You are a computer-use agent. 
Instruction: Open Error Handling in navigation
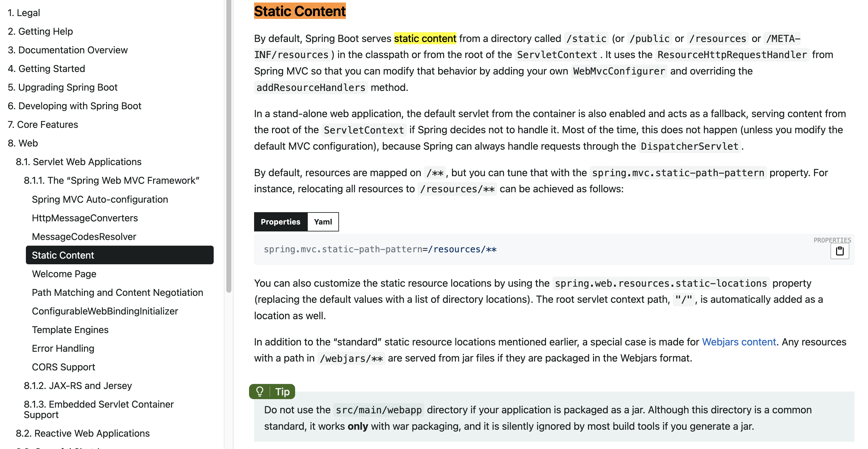coord(63,348)
